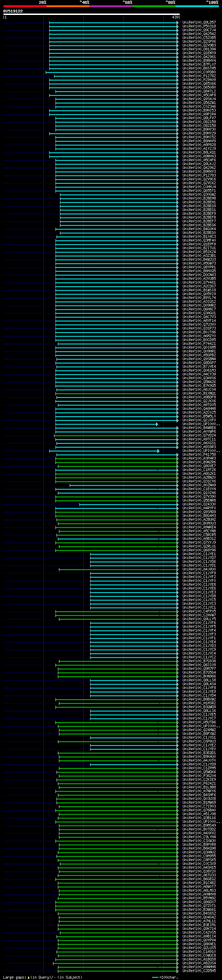This screenshot has width=222, height=980.
Task: Click the UniRef100_Q84TL2 label
Action: click(x=199, y=91)
